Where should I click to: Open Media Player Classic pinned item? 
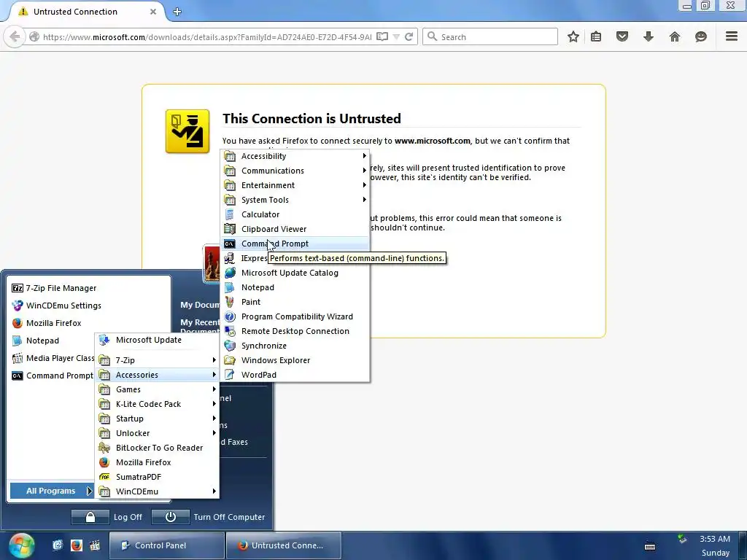tap(53, 358)
